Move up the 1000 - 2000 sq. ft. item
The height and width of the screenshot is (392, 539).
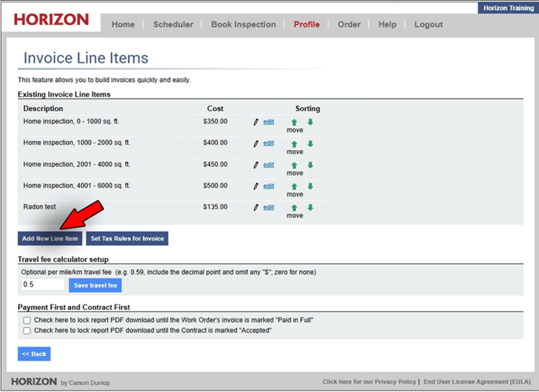click(294, 143)
